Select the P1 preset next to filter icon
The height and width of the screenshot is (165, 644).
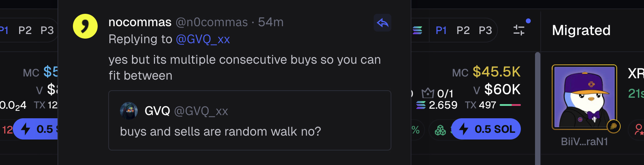click(441, 30)
